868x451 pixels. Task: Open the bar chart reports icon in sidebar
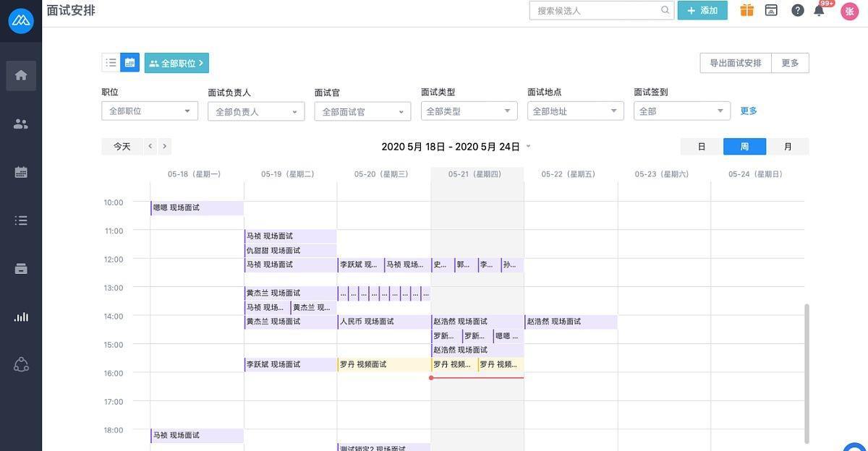coord(21,317)
